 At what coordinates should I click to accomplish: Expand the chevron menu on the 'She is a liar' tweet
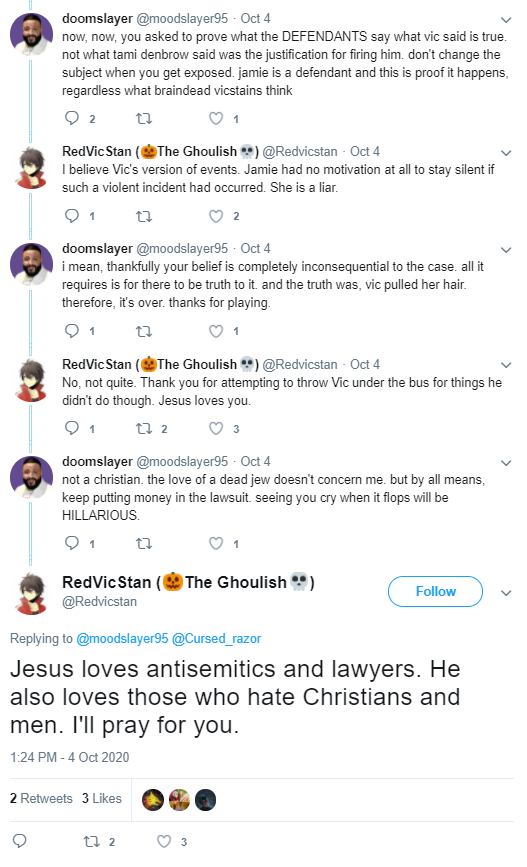tap(505, 153)
